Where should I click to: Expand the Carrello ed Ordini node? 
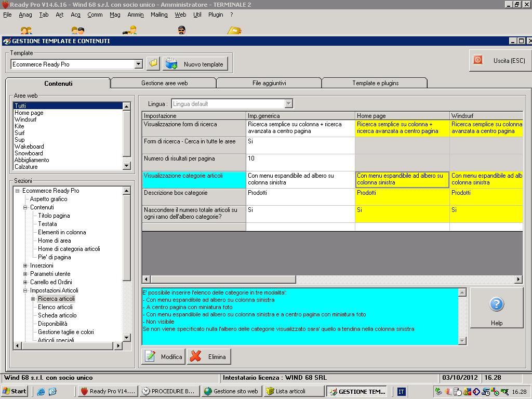click(25, 282)
